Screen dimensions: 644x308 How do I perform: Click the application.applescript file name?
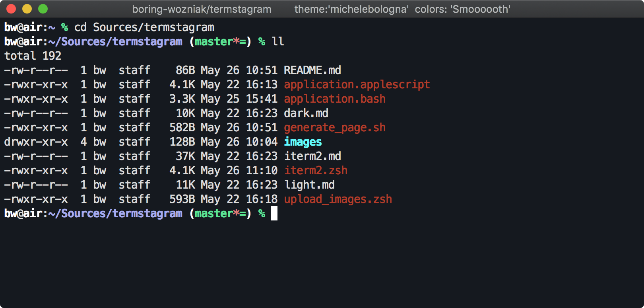coord(357,85)
